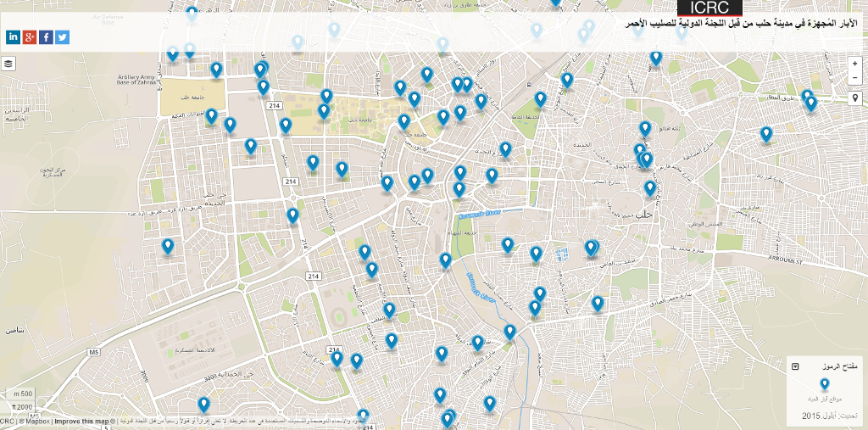This screenshot has height=430, width=868.
Task: Select the well marker farthest east on map
Action: point(810,103)
